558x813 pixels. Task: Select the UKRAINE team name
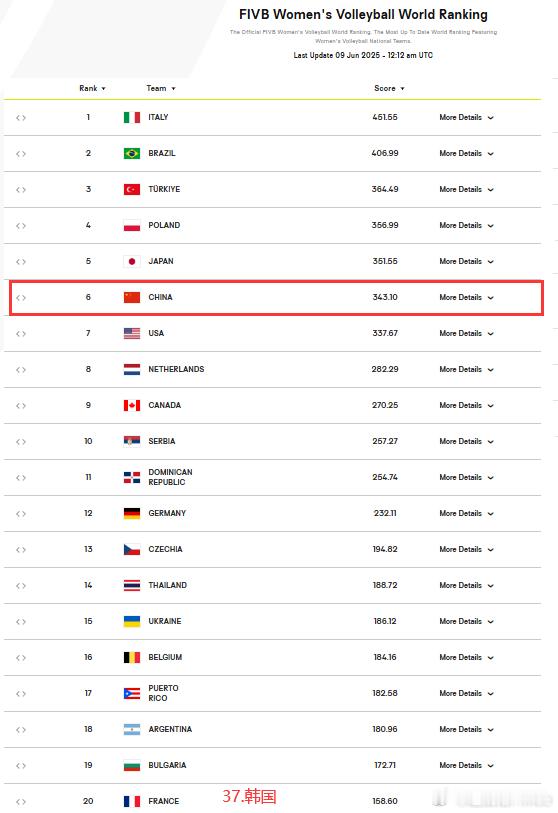click(165, 621)
